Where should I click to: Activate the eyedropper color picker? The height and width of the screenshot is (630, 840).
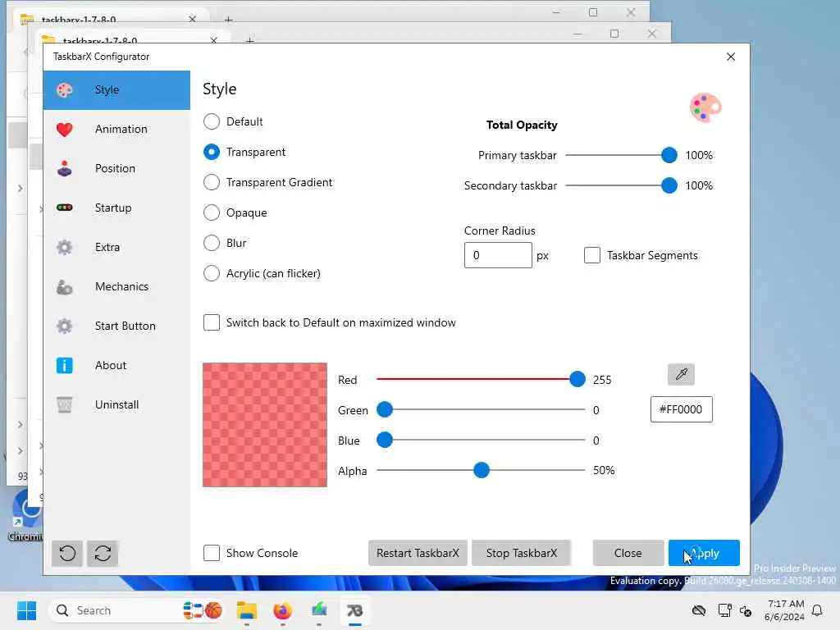[x=682, y=374]
